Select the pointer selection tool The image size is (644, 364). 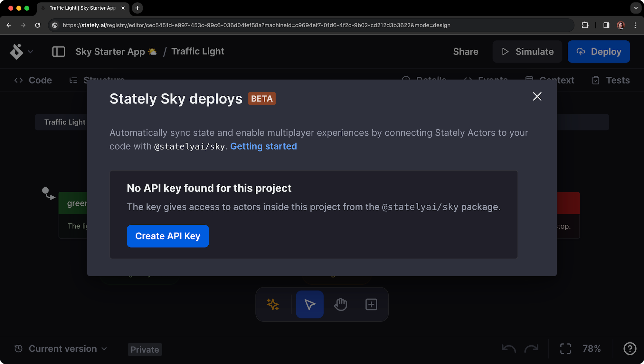tap(309, 304)
